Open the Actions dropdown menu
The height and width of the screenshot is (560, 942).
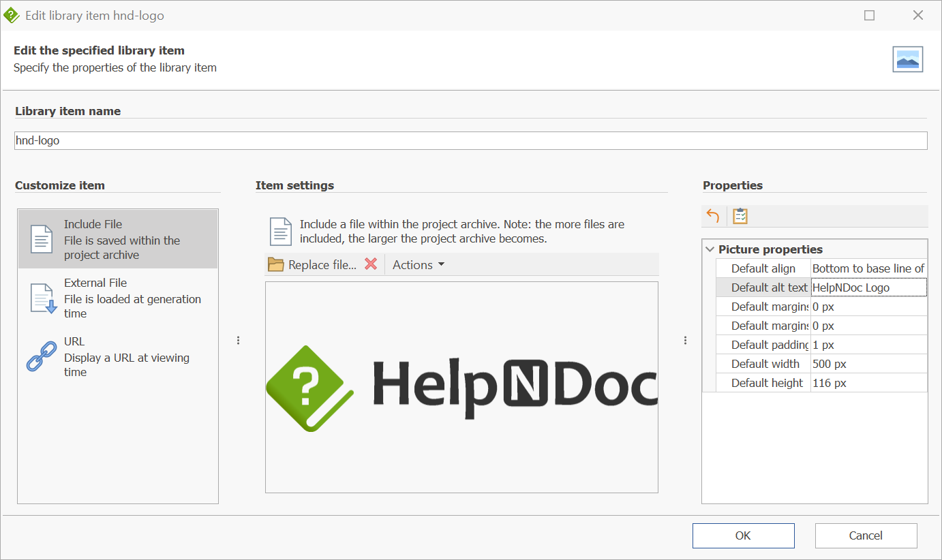point(419,265)
